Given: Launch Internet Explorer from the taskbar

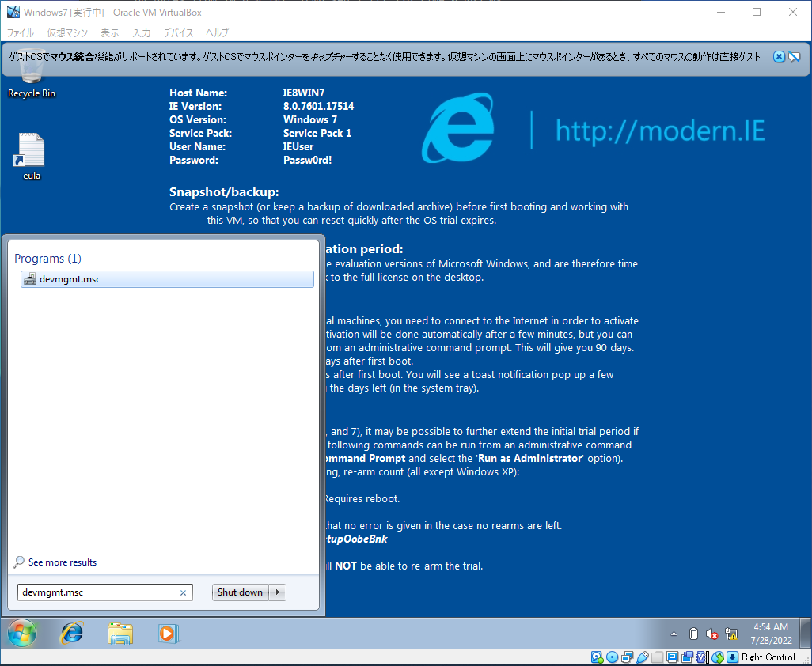Looking at the screenshot, I should [72, 633].
